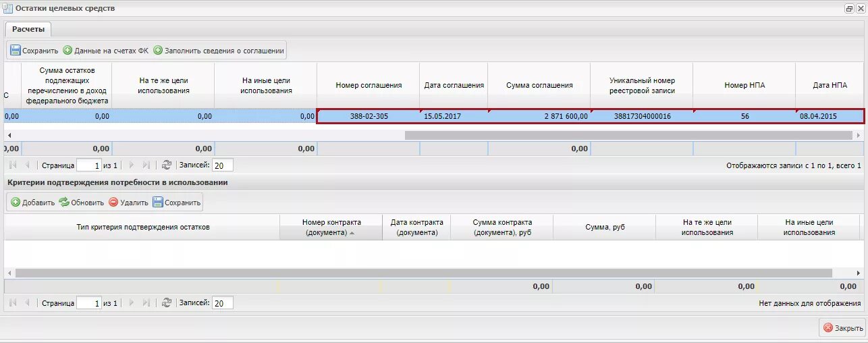Screen dimensions: 868x343
Task: Click Дата НПА column header
Action: [830, 85]
